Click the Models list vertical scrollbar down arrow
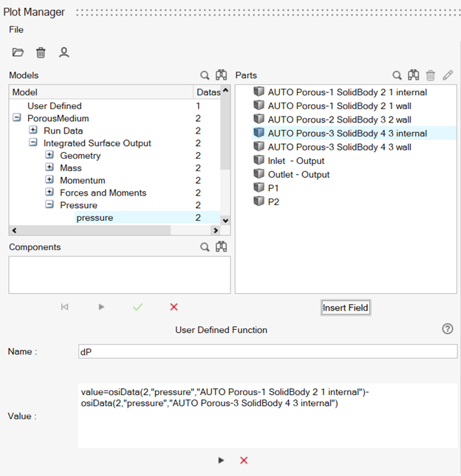The width and height of the screenshot is (461, 476). pyautogui.click(x=225, y=220)
